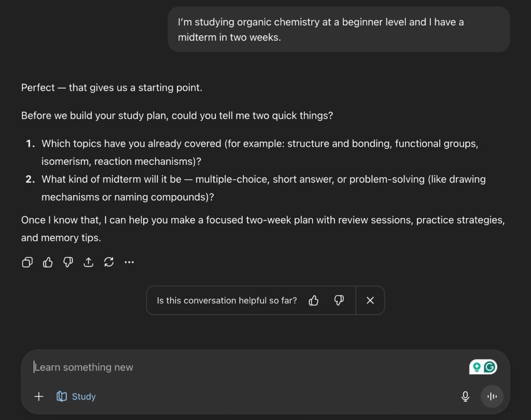Thumbs down in the helpful conversation prompt
This screenshot has height=420, width=531.
[339, 301]
